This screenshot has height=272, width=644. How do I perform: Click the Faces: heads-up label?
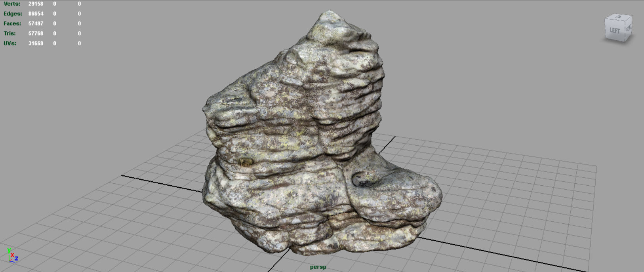[12, 23]
